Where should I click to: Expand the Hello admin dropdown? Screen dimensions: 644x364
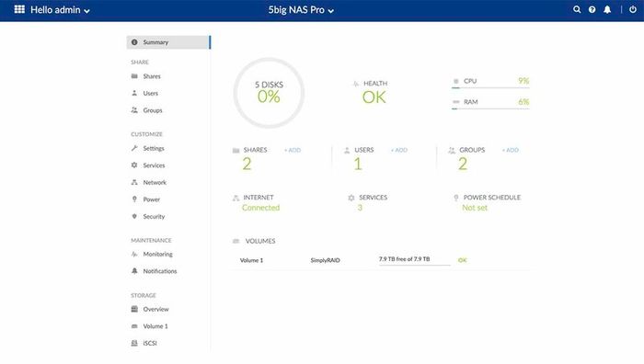pyautogui.click(x=60, y=10)
